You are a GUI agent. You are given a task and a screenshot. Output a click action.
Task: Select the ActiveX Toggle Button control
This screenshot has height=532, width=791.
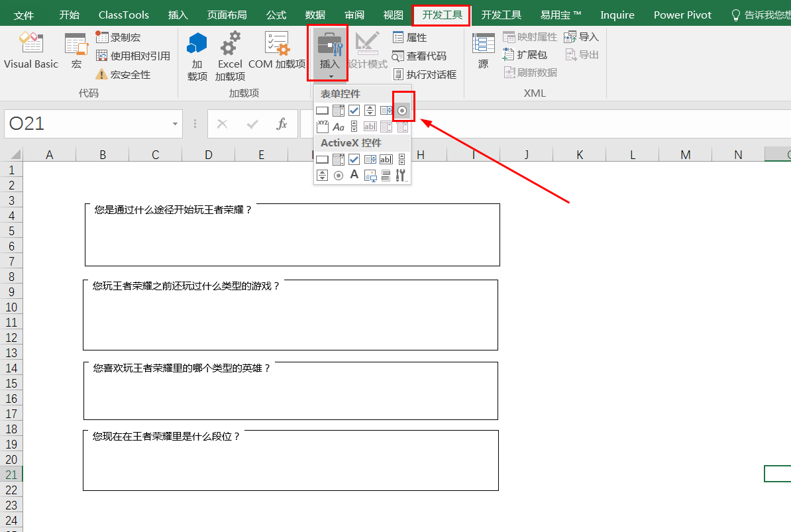(386, 175)
